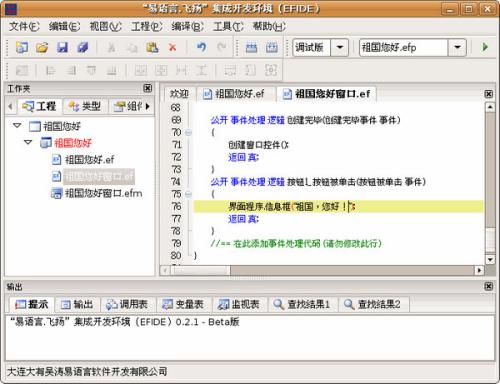The image size is (500, 384).
Task: Click the align bottom edges icon
Action: (x=111, y=70)
